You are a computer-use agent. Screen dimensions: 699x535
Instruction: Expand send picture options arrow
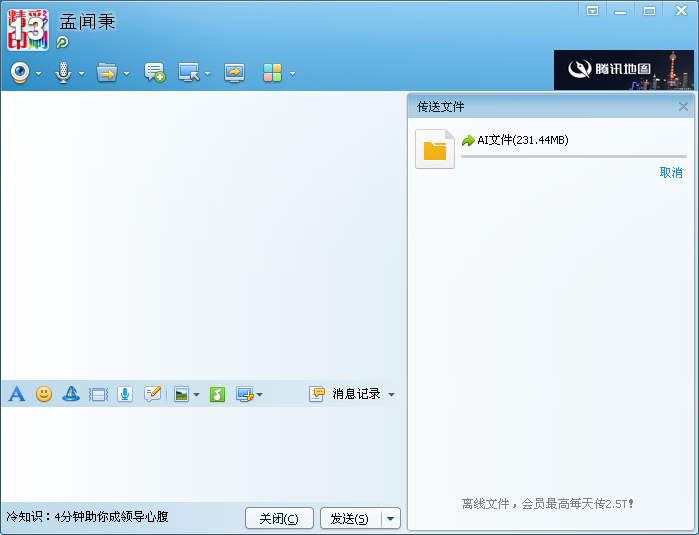pos(196,395)
